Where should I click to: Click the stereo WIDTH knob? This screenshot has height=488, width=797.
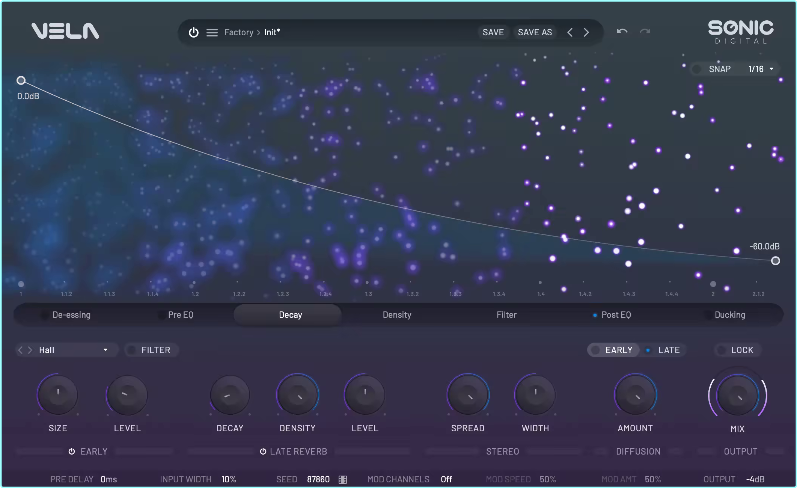[x=535, y=395]
